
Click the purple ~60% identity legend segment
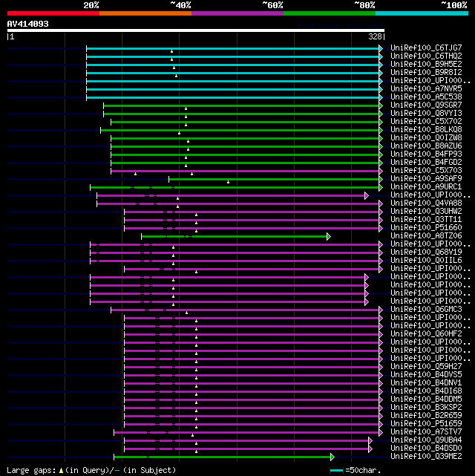[x=237, y=13]
